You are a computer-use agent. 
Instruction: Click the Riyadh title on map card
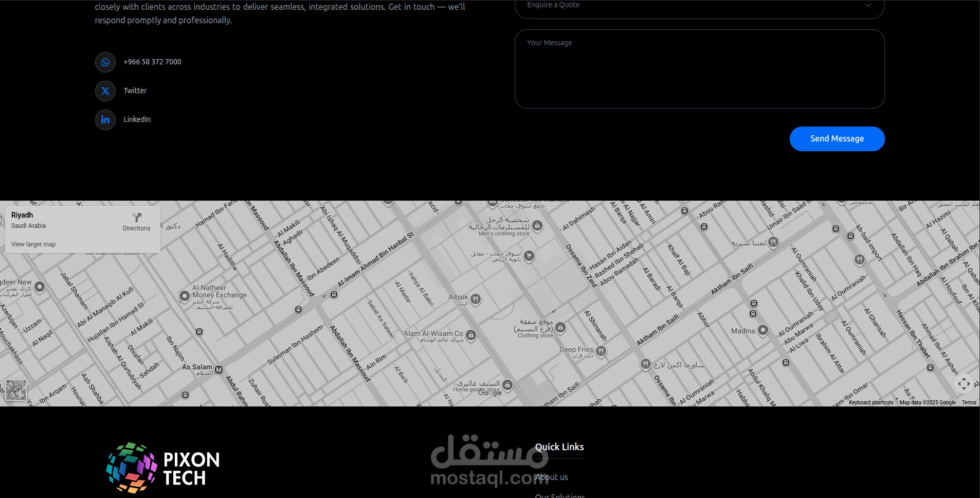click(x=22, y=215)
